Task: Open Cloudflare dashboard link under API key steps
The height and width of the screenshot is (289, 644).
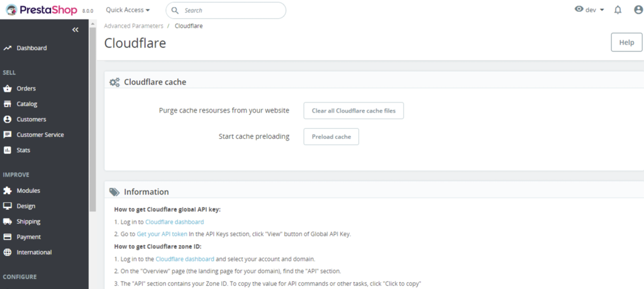Action: tap(175, 222)
